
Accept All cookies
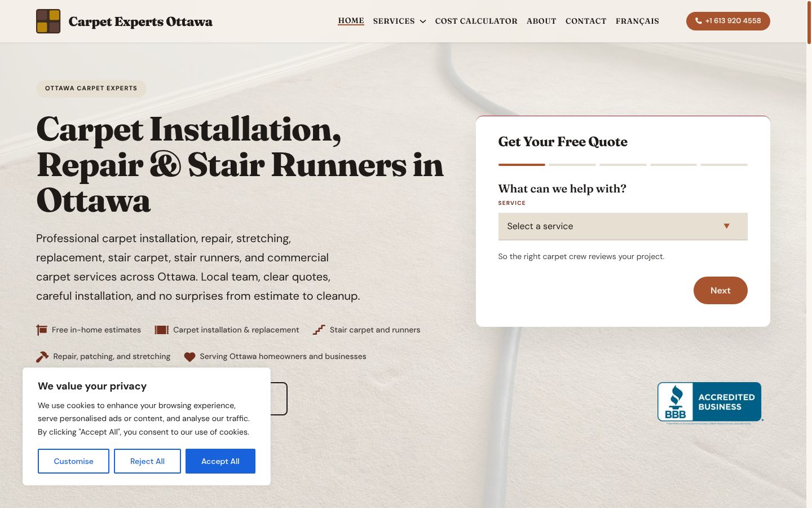(220, 461)
